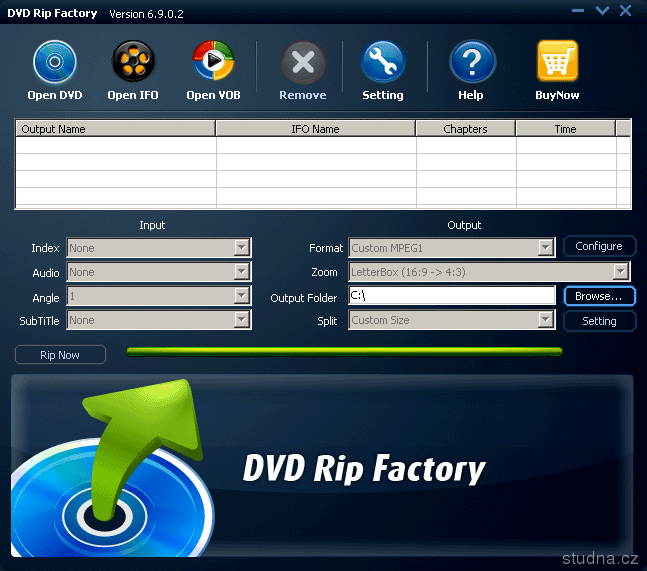The height and width of the screenshot is (571, 647).
Task: Minimize the DVD Rip Factory window
Action: [578, 11]
